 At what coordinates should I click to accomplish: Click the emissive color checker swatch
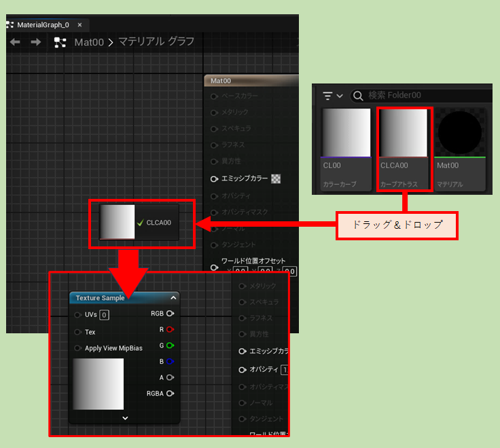(276, 179)
